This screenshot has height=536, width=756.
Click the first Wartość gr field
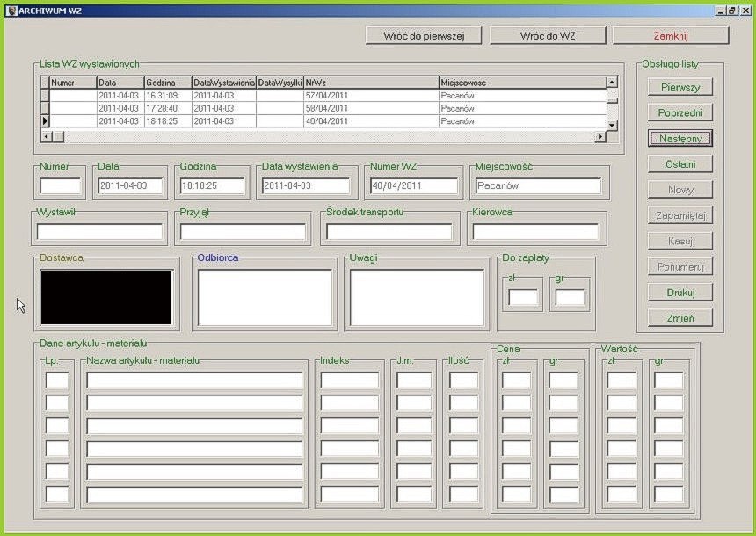tap(668, 380)
